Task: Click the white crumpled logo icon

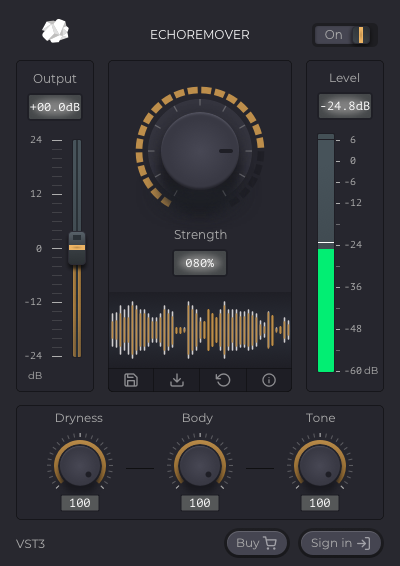Action: [55, 31]
